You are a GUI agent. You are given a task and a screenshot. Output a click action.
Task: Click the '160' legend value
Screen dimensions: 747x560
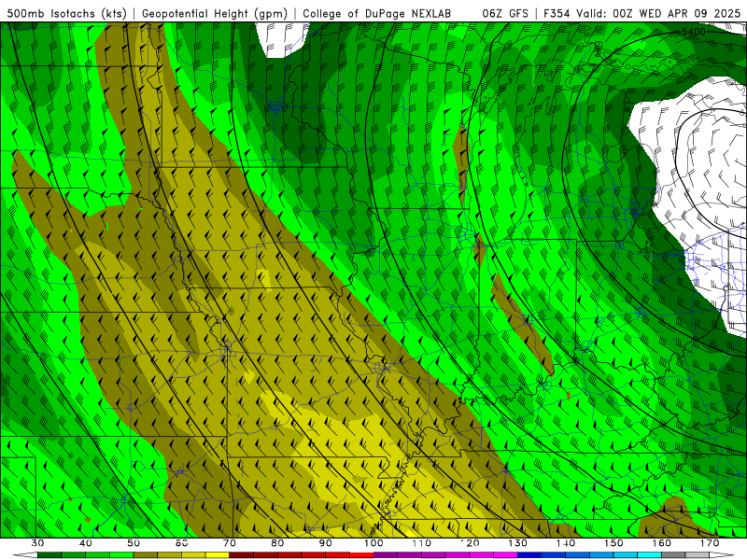[661, 543]
